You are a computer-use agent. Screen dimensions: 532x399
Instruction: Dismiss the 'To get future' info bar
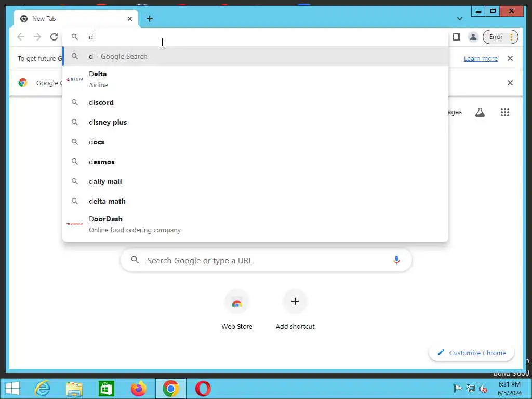pyautogui.click(x=510, y=58)
